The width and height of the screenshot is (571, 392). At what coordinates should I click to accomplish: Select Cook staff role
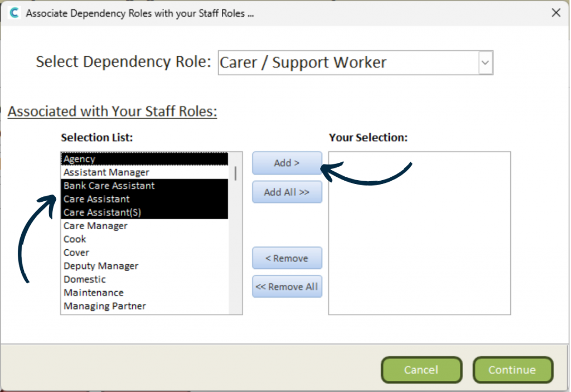[x=75, y=239]
